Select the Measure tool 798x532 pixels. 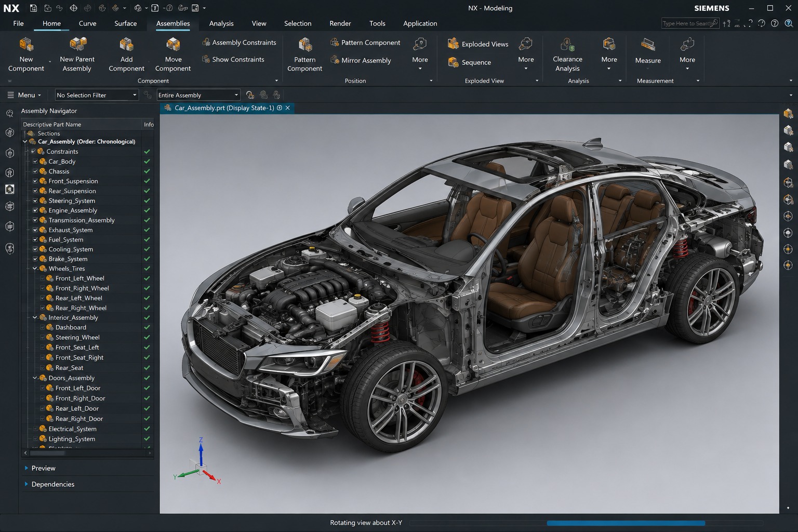point(648,51)
